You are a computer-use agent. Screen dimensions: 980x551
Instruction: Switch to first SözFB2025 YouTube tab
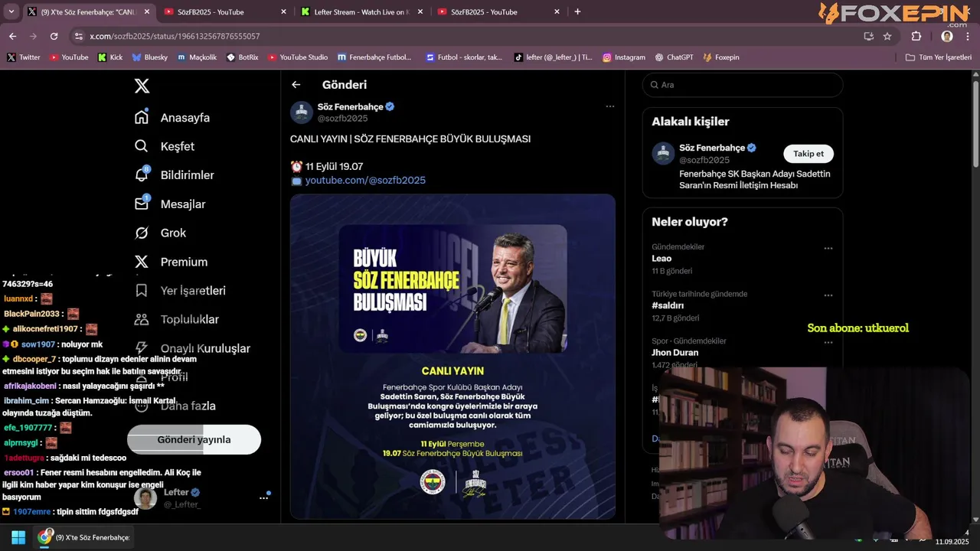[x=225, y=11]
